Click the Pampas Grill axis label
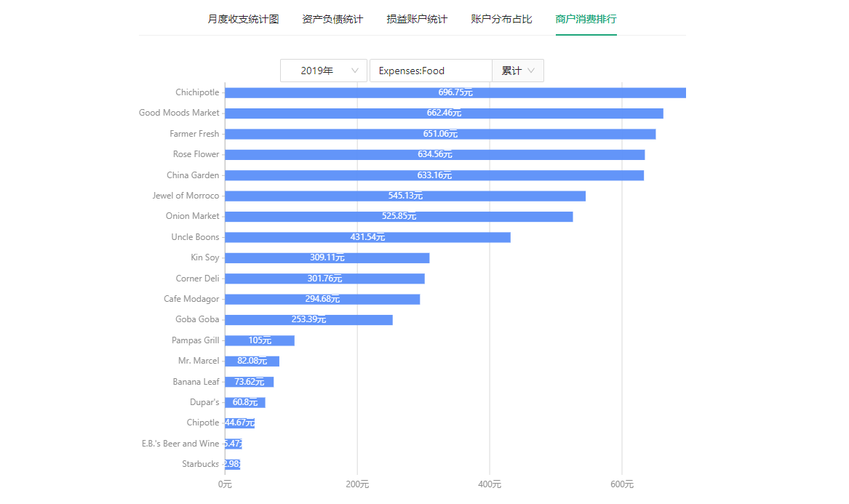Image resolution: width=849 pixels, height=504 pixels. pyautogui.click(x=195, y=340)
